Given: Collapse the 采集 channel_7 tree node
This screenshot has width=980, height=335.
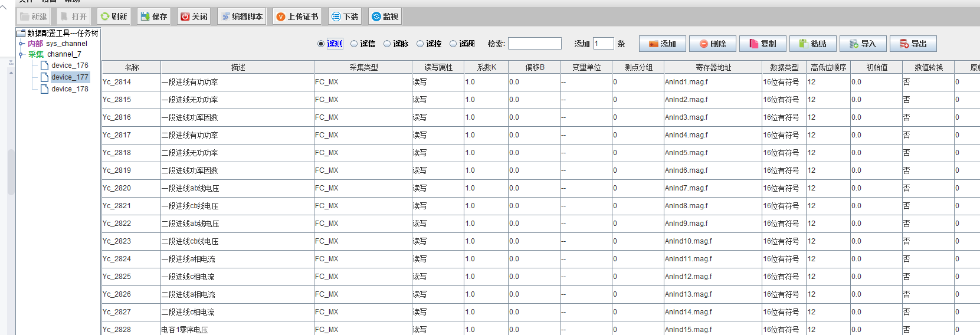Looking at the screenshot, I should tap(21, 55).
